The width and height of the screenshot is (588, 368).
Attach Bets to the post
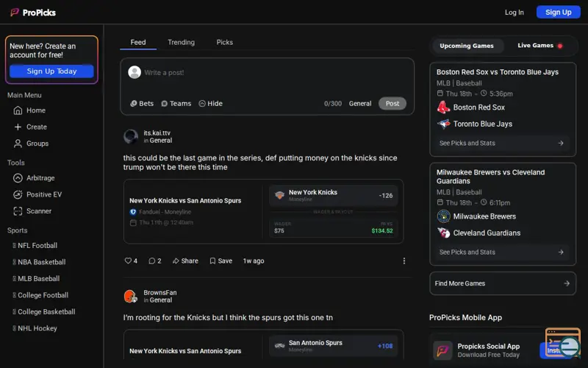tap(142, 104)
